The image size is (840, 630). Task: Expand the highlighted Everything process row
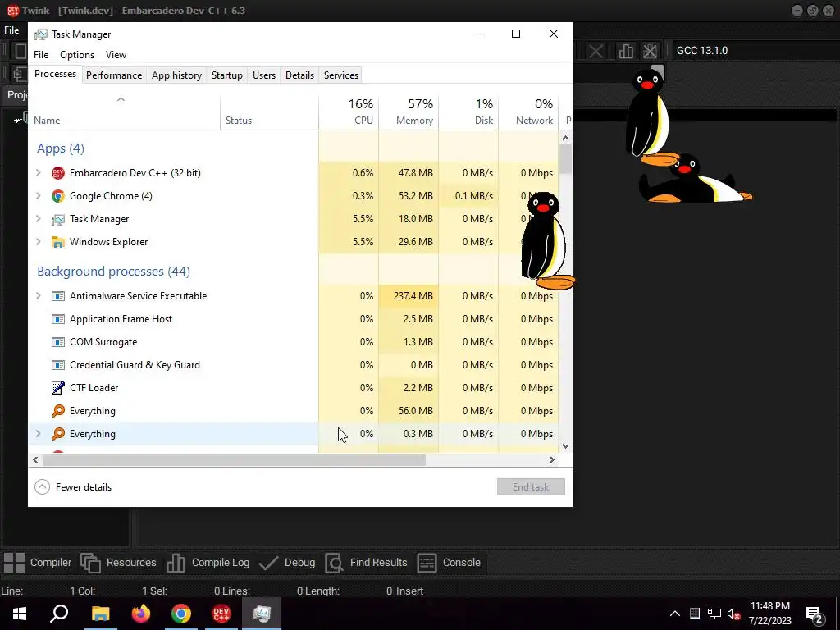click(38, 433)
